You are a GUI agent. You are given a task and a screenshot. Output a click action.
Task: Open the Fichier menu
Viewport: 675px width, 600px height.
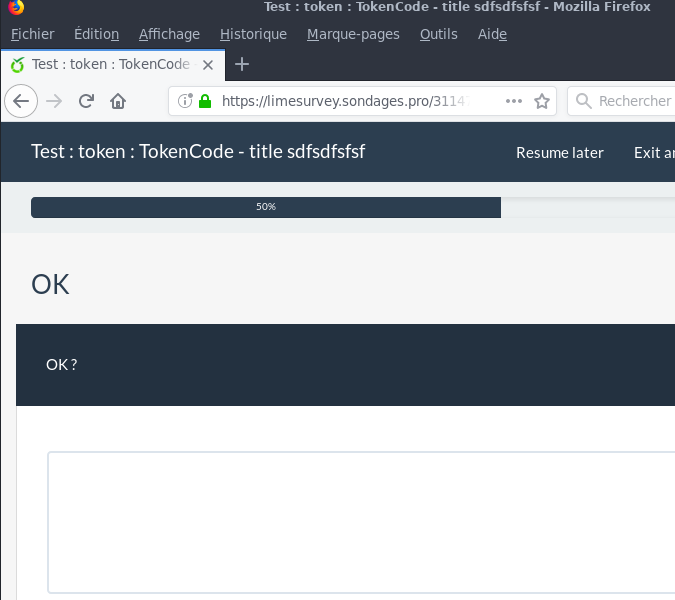tap(32, 34)
